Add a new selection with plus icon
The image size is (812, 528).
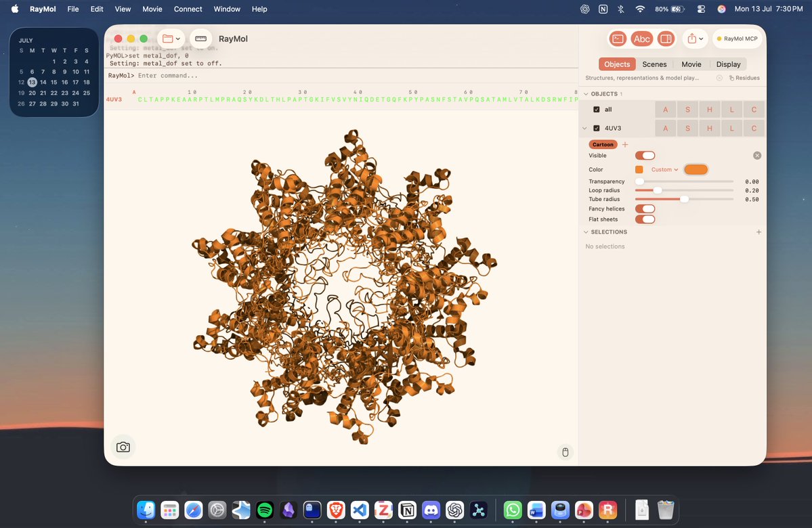758,232
